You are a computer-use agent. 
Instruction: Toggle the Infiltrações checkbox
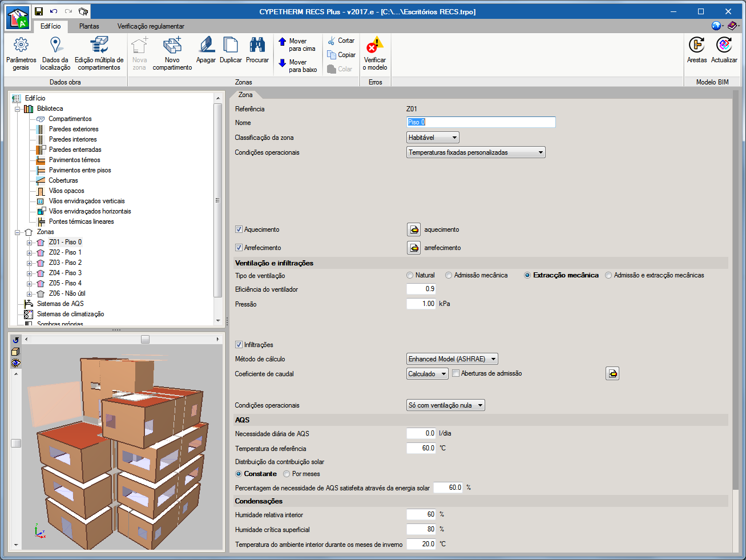239,345
